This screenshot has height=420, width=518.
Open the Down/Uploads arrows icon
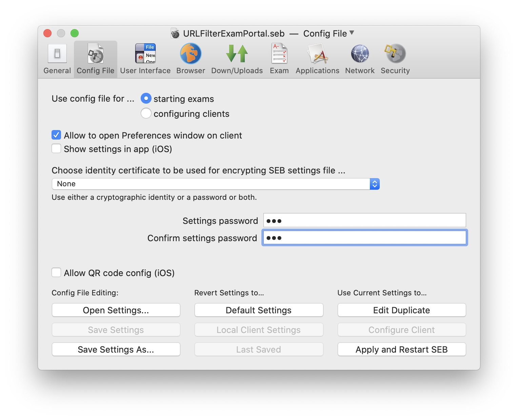[x=237, y=54]
